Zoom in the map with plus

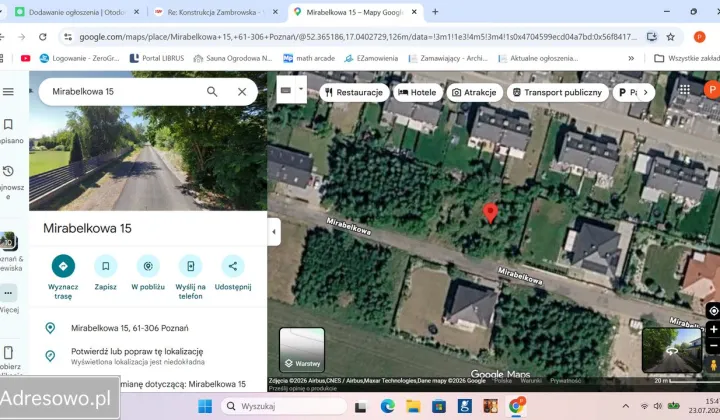(714, 330)
